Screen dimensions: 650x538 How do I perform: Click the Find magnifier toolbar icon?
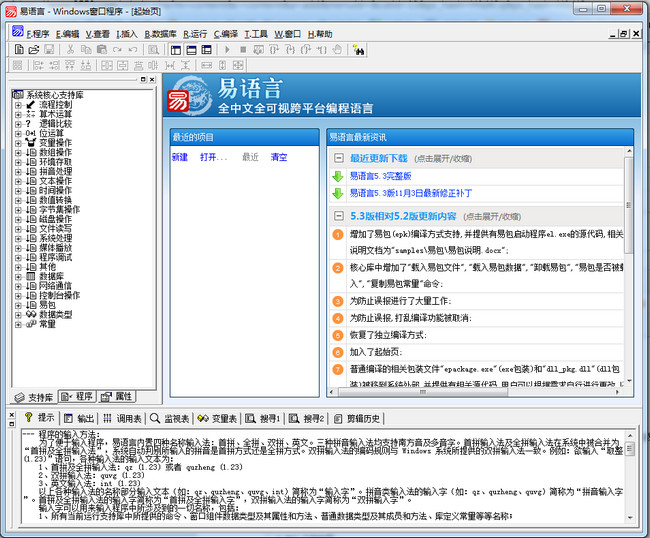click(153, 50)
